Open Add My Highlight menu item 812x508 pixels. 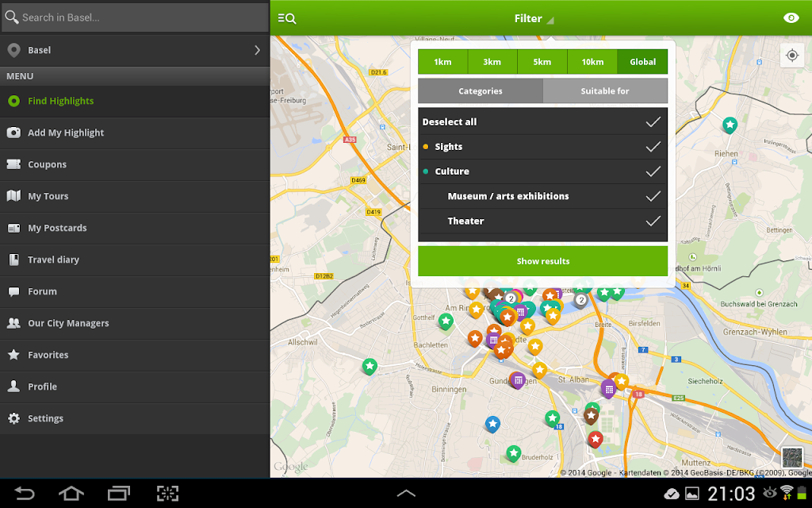point(135,133)
